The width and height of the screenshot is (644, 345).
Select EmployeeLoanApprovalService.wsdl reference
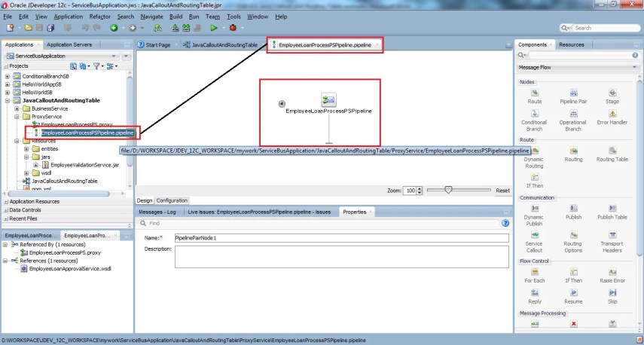[70, 269]
